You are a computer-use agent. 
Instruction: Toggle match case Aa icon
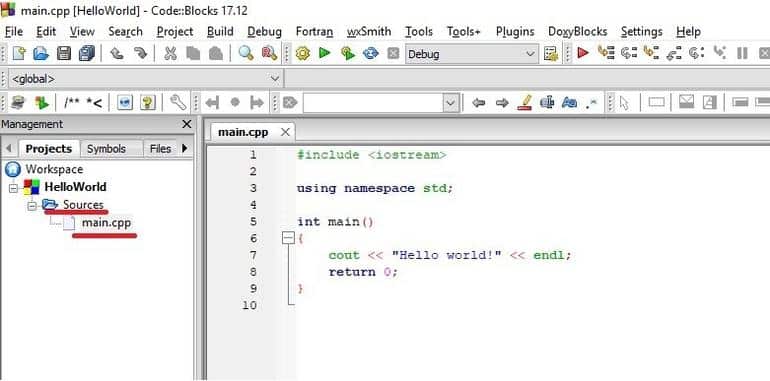(x=570, y=103)
